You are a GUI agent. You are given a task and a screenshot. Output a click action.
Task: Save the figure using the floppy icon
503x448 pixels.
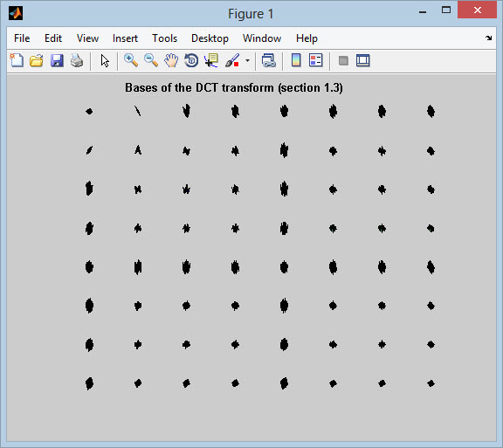[x=57, y=60]
